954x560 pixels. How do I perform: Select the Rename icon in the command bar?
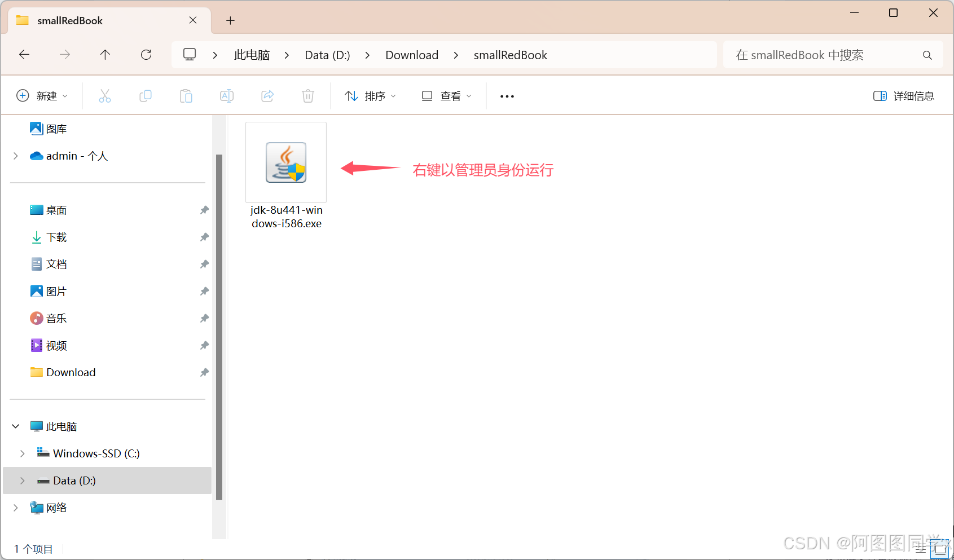point(227,96)
